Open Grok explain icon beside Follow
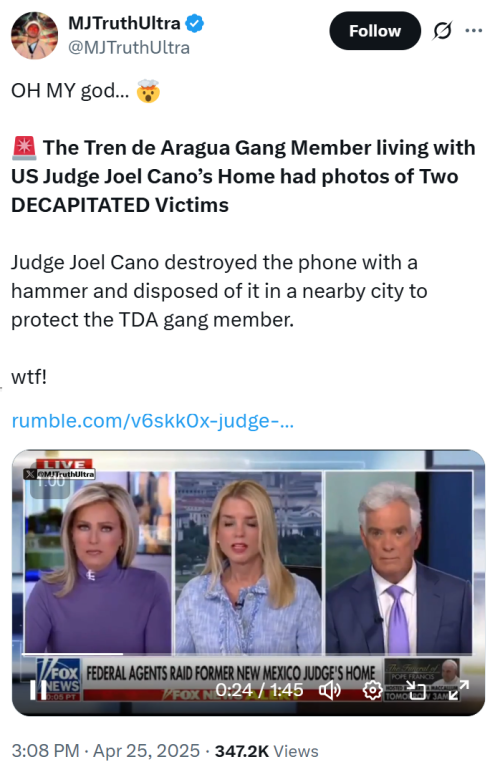The image size is (500, 772). pyautogui.click(x=442, y=31)
